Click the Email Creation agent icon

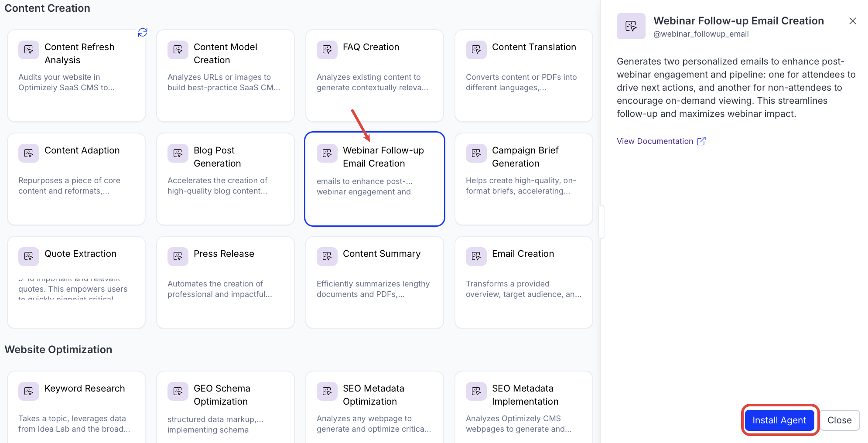coord(476,256)
